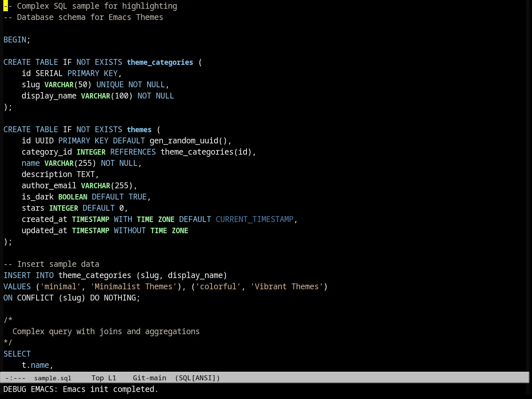The width and height of the screenshot is (532, 399).
Task: Click 'category_id' column name
Action: (x=47, y=152)
